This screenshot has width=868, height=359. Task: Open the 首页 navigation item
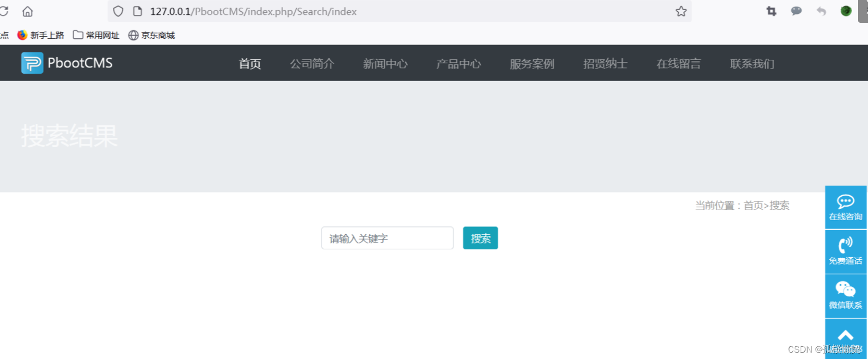(x=250, y=64)
